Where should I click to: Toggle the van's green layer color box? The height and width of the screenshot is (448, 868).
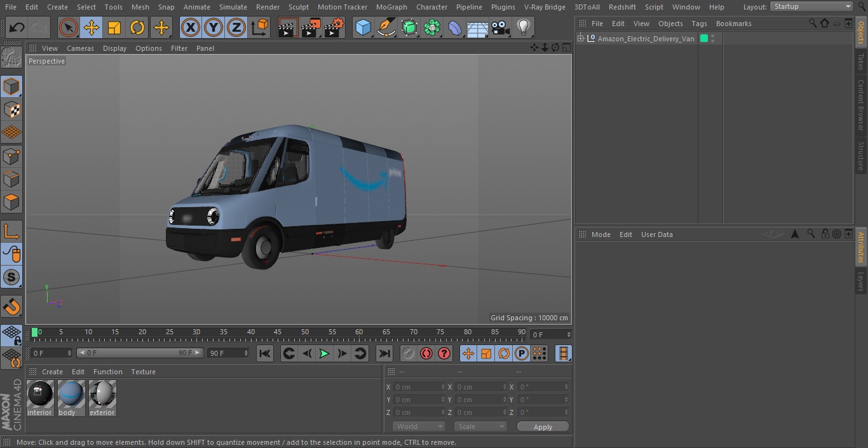point(704,39)
